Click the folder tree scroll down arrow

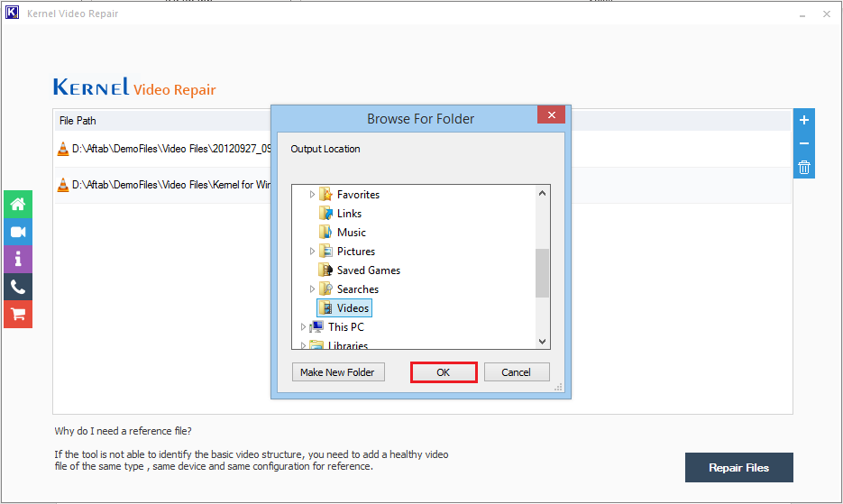tap(542, 342)
